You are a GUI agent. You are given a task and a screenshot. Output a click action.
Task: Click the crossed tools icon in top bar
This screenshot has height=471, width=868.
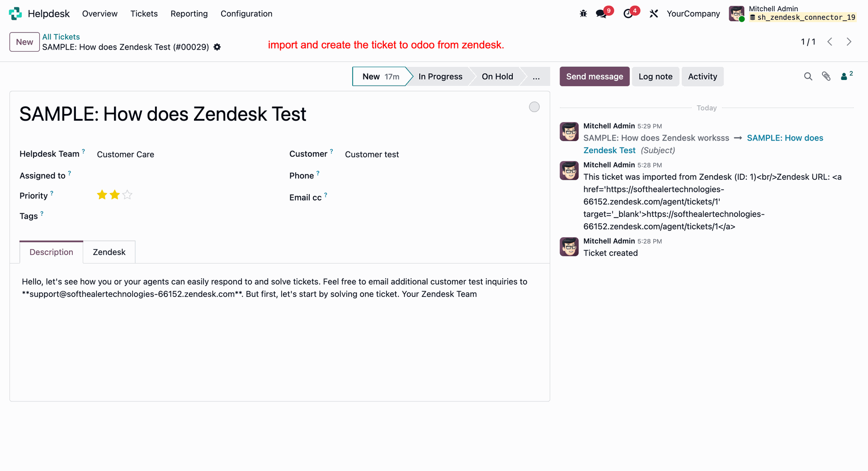pos(654,14)
